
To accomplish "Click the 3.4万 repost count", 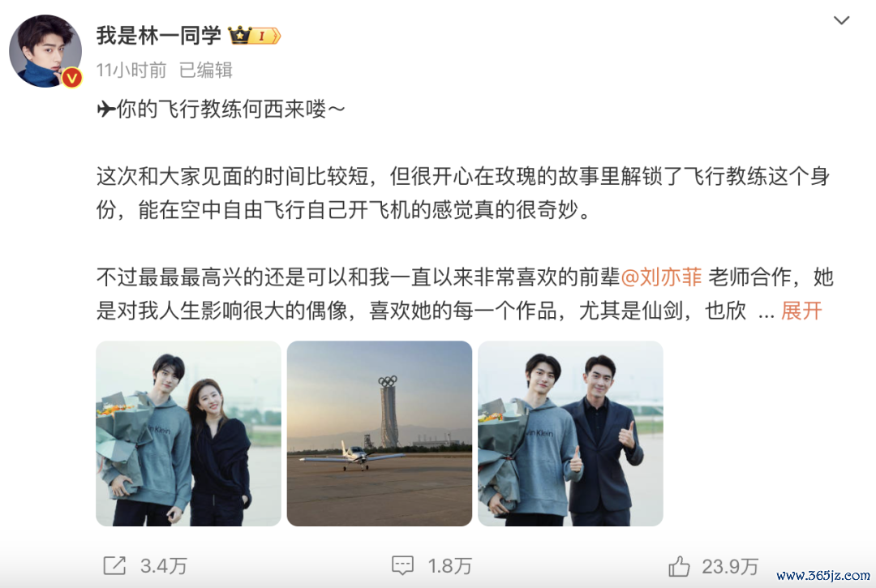I will coord(164,566).
